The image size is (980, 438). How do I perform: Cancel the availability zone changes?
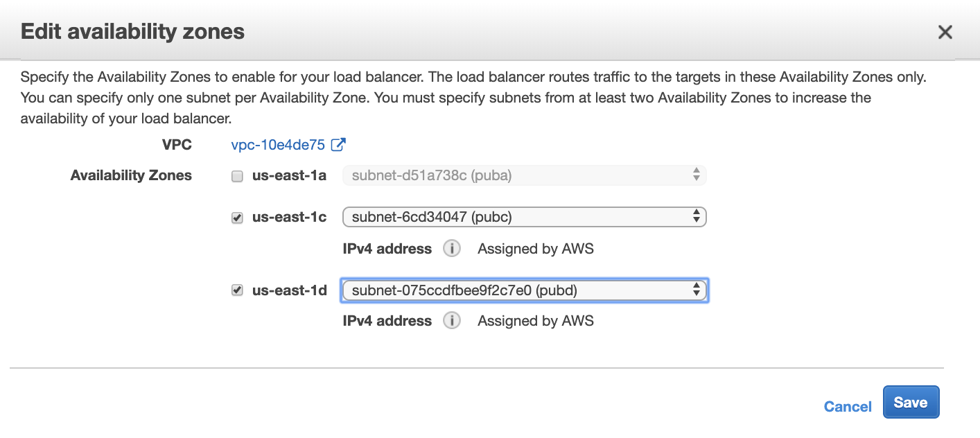848,407
